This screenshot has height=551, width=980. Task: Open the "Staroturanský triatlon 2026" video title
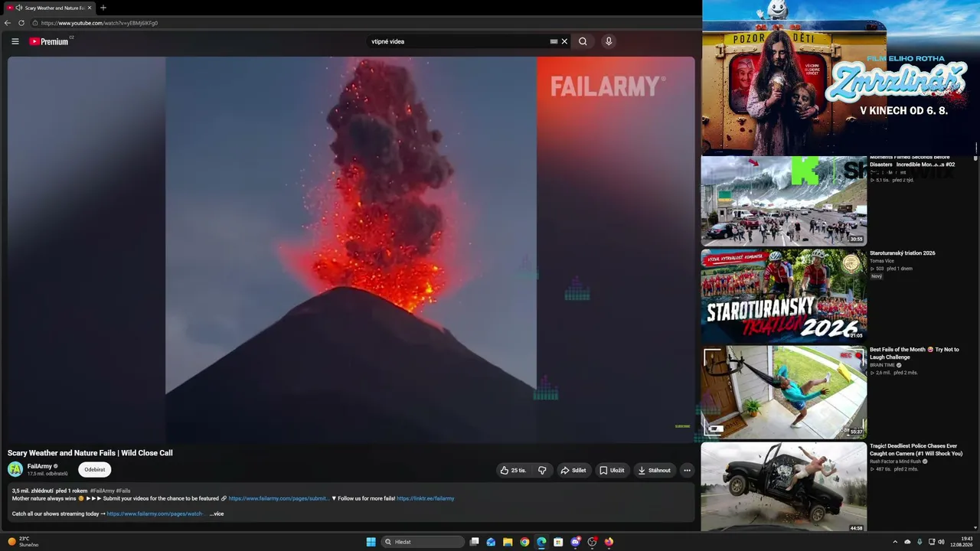902,253
